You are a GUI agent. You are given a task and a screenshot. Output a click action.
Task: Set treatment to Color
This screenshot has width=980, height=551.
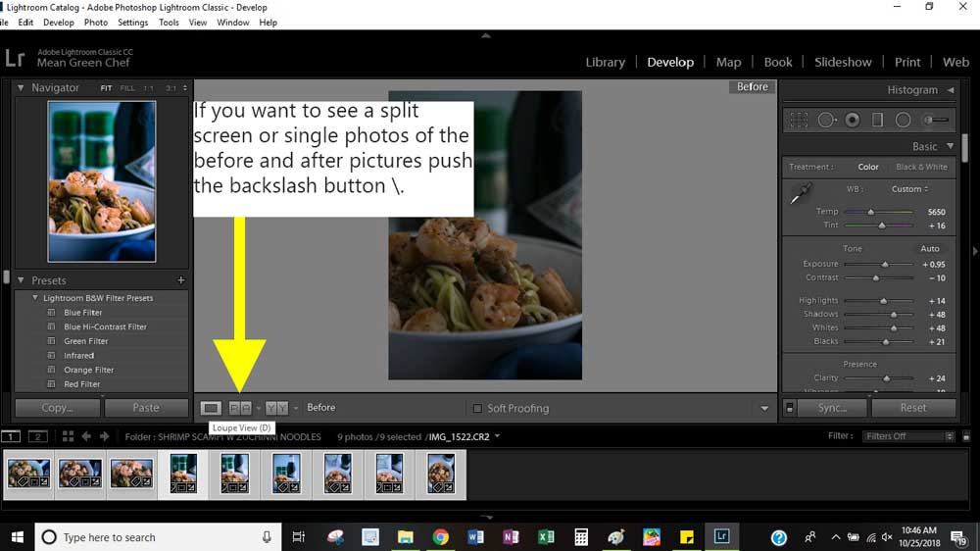pos(867,167)
